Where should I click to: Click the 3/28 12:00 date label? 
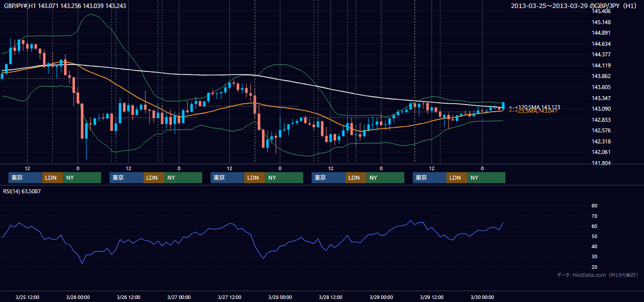point(331,297)
